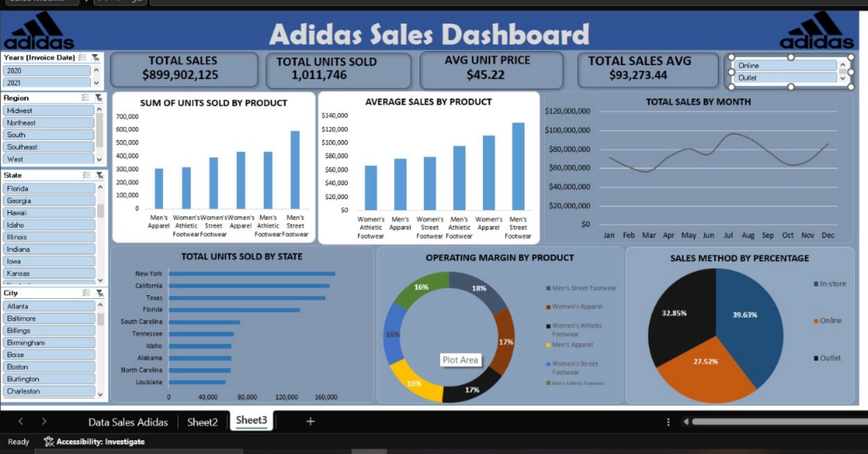Clear filter on the State slicer
This screenshot has height=454, width=868.
tap(99, 175)
